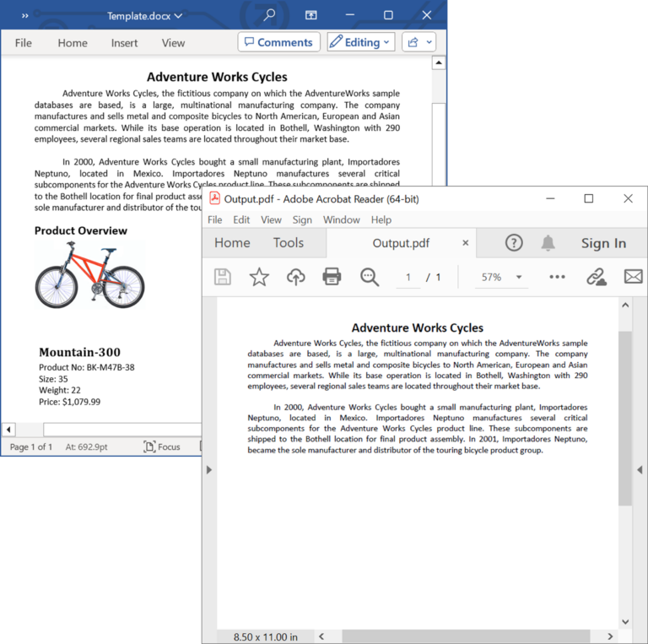Click the PDF page number input field
Image resolution: width=648 pixels, height=644 pixels.
tap(408, 277)
